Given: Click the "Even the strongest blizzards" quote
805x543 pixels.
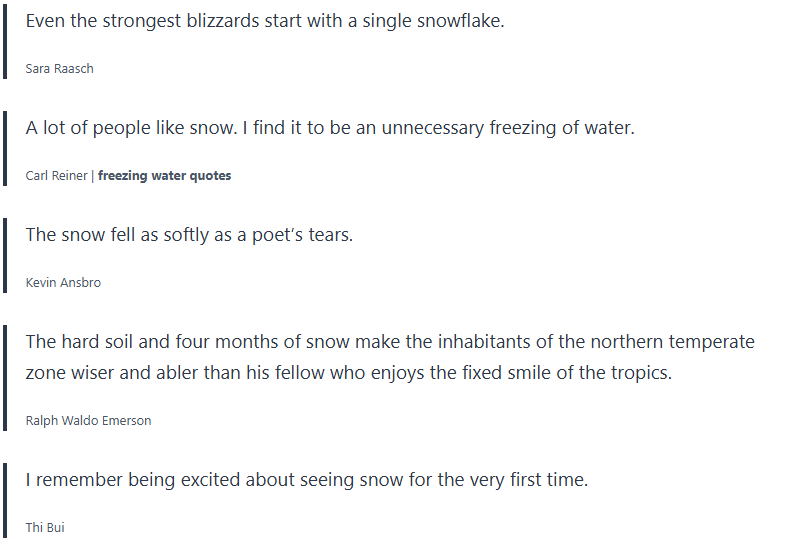Looking at the screenshot, I should point(264,20).
